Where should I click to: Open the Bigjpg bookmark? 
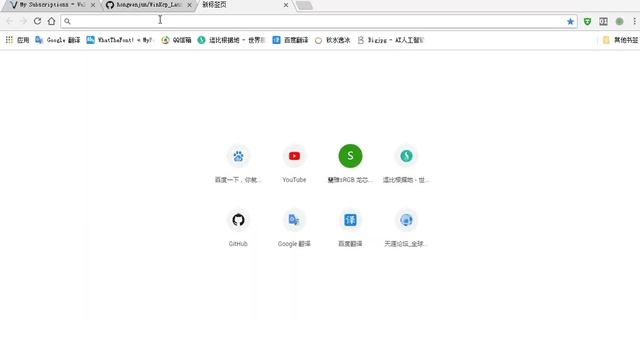[x=391, y=40]
